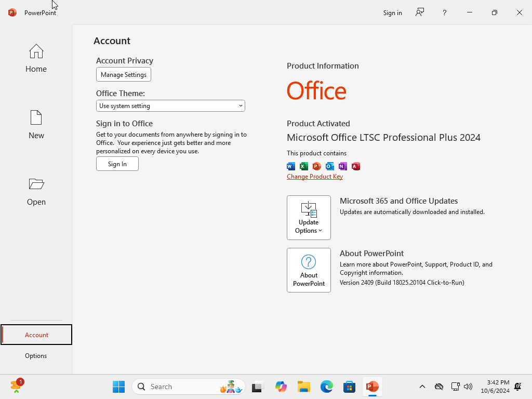Open PowerPoint Options in sidebar
Image resolution: width=532 pixels, height=399 pixels.
pos(36,355)
